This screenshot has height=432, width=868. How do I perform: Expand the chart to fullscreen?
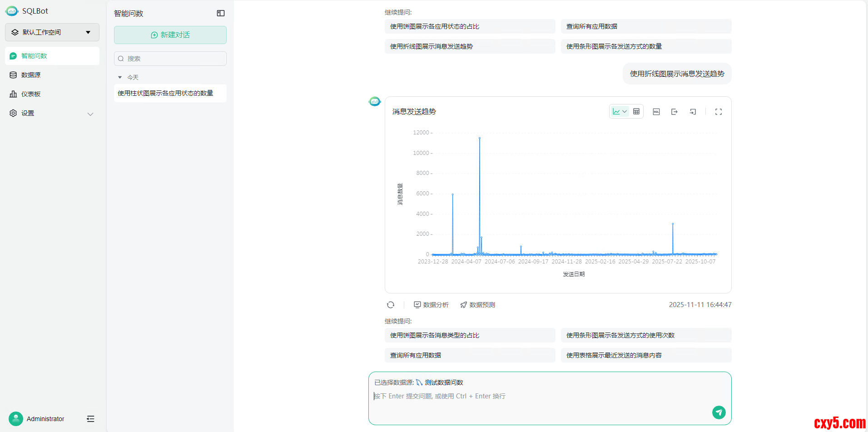pos(719,112)
